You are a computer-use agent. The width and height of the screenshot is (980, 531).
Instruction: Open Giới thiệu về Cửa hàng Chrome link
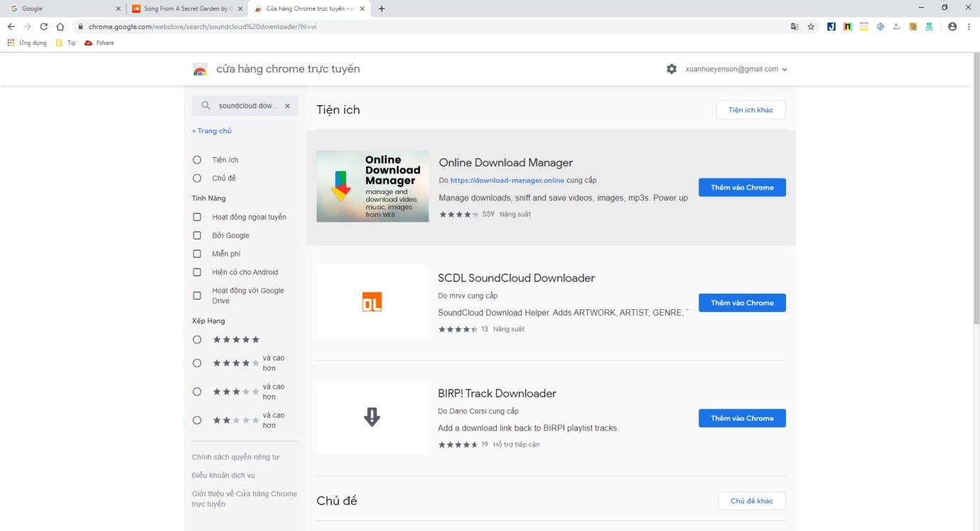(244, 499)
